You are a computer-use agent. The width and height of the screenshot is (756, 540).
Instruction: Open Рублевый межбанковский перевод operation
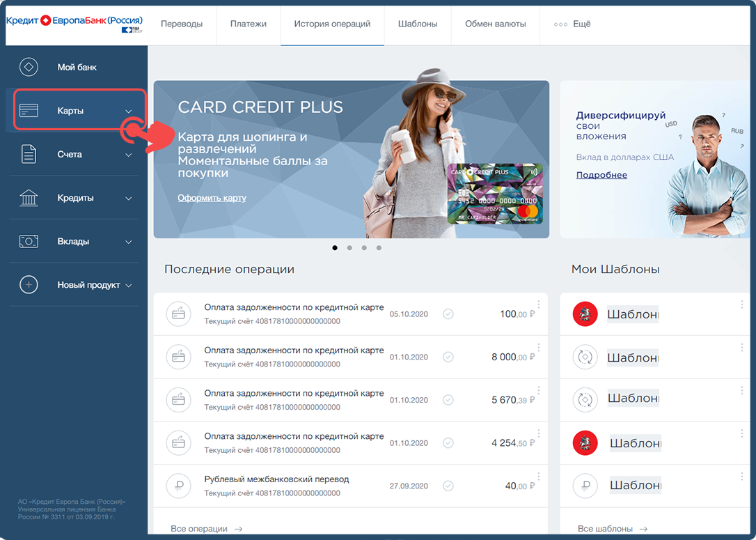click(x=351, y=486)
